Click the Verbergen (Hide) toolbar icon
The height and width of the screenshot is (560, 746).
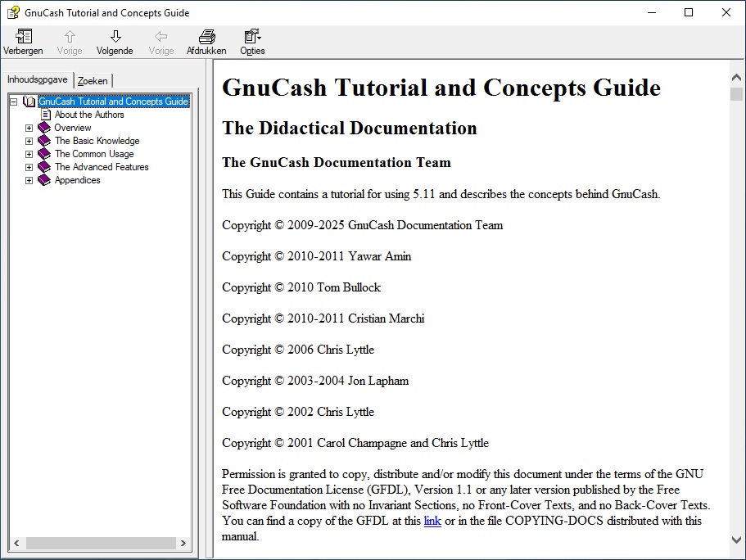[23, 37]
